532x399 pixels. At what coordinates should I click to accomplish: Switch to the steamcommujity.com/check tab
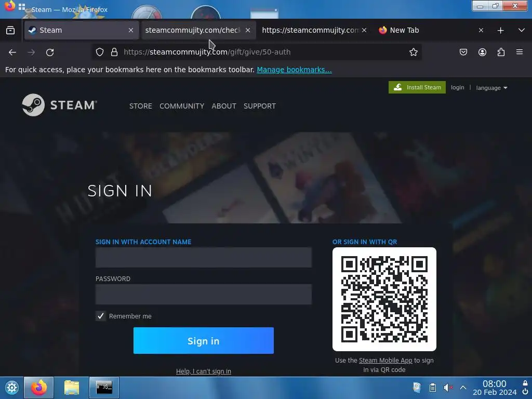click(x=198, y=30)
